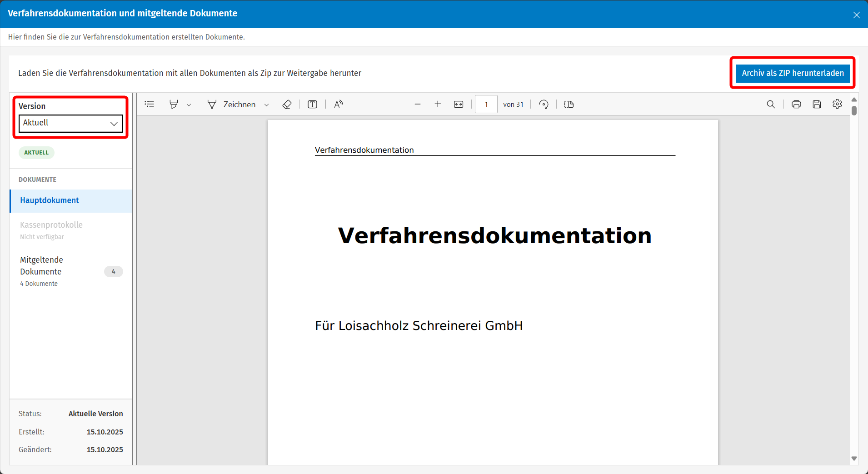Rotate the PDF page

544,105
